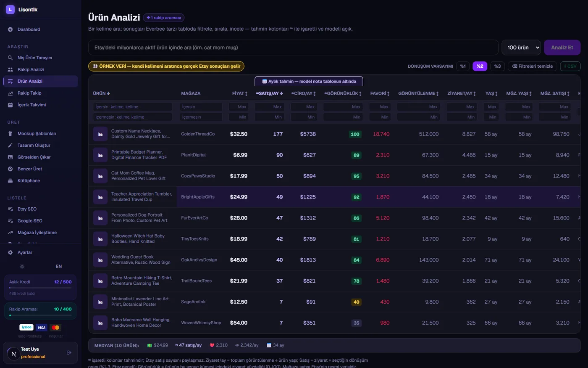Click the Rakip Takip chart icon
Viewport: 588px width, 368px height.
click(x=10, y=93)
